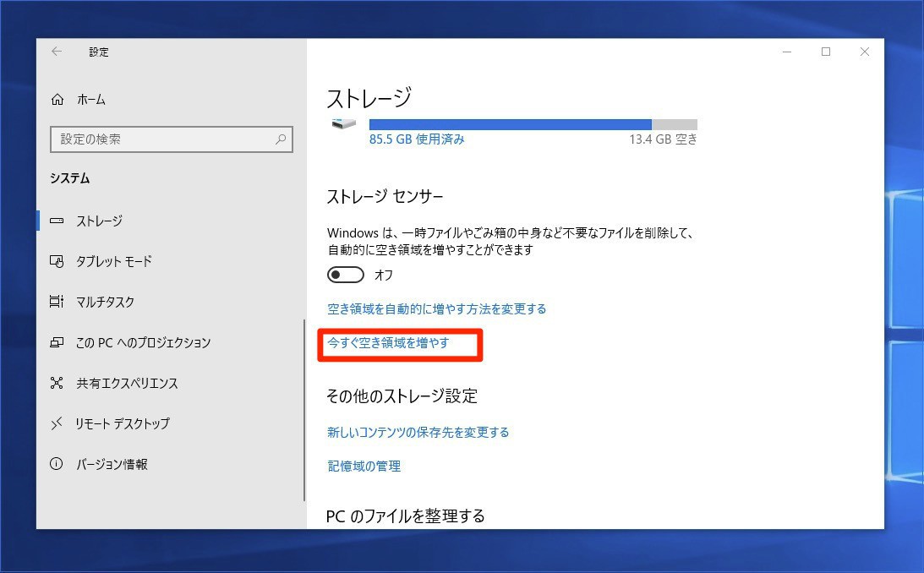
Task: Click 新しいコンテンツの保存先を変更する link
Action: (x=418, y=432)
